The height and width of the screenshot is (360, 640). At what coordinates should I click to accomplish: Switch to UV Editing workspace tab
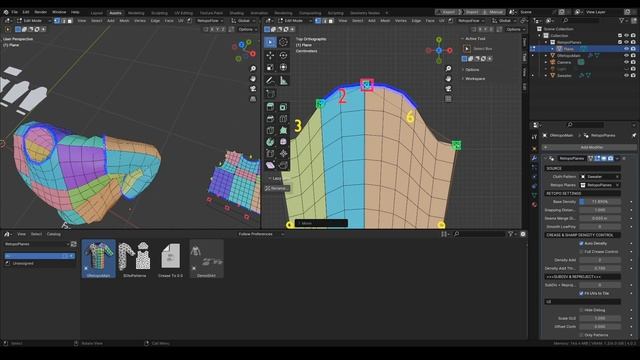(184, 13)
